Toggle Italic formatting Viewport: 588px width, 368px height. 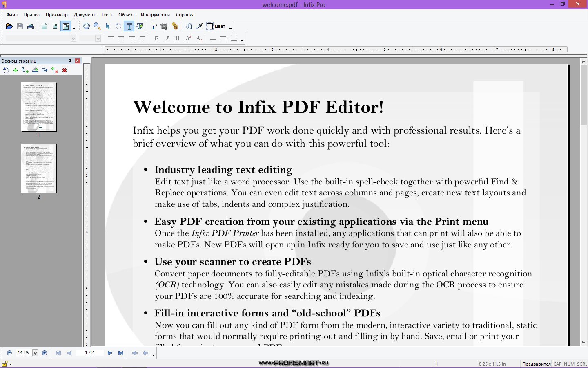[167, 38]
